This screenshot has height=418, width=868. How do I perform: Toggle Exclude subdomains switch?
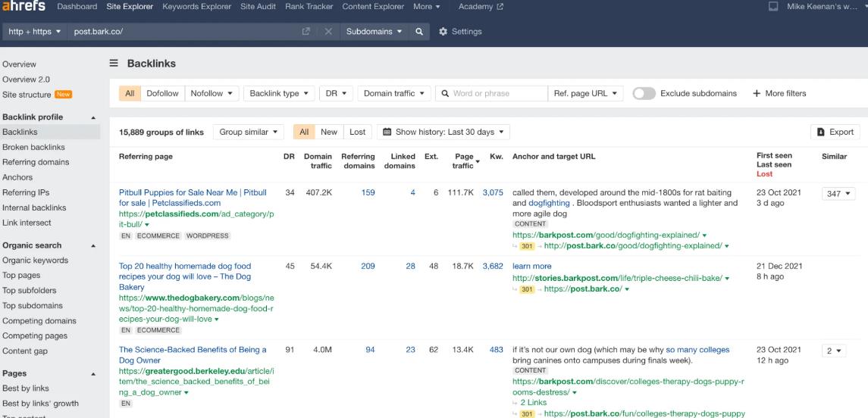click(644, 93)
